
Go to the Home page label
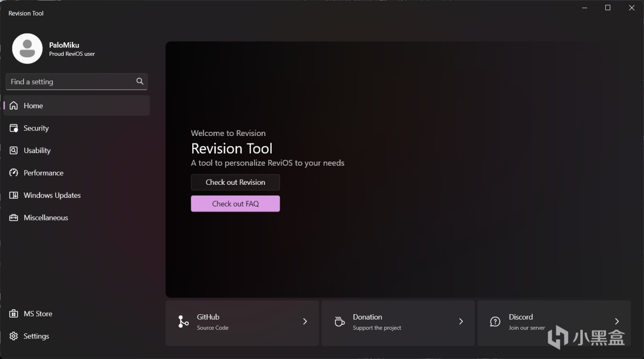point(33,106)
